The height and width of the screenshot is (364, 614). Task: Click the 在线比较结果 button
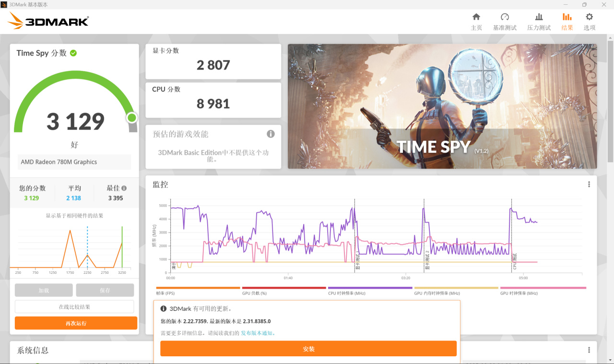[74, 307]
